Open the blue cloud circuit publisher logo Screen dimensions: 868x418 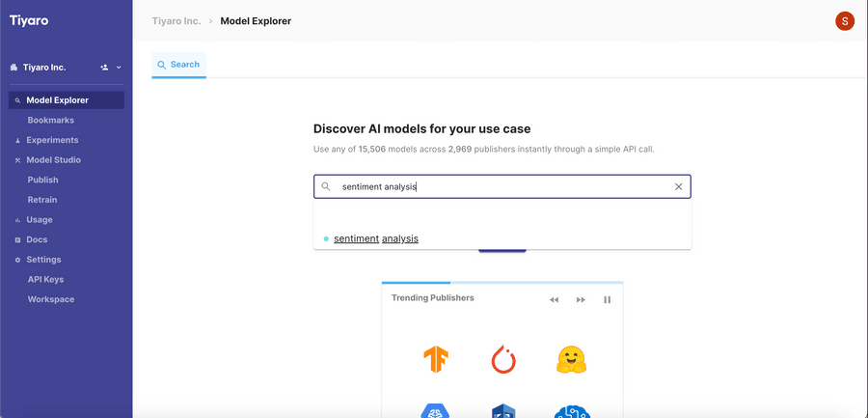pyautogui.click(x=572, y=412)
